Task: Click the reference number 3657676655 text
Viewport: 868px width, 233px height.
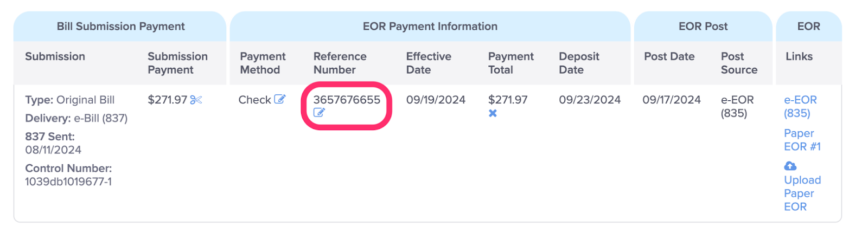Action: pos(347,100)
